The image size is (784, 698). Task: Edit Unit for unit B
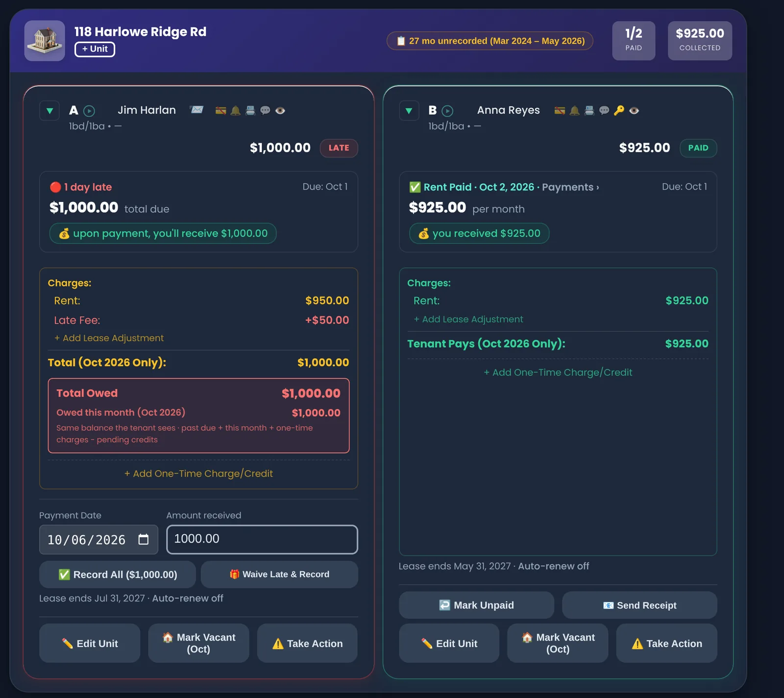[x=449, y=643]
